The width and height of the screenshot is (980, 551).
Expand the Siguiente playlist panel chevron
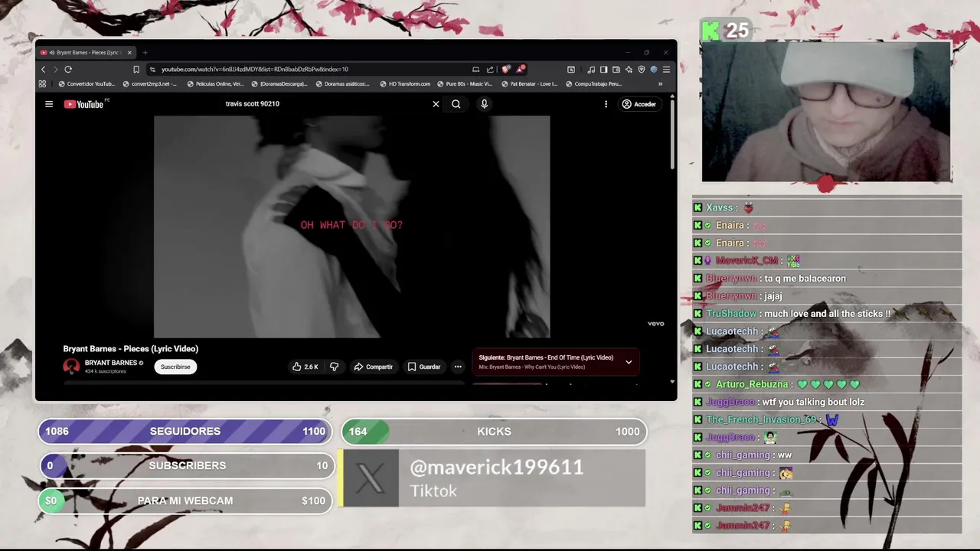[629, 362]
